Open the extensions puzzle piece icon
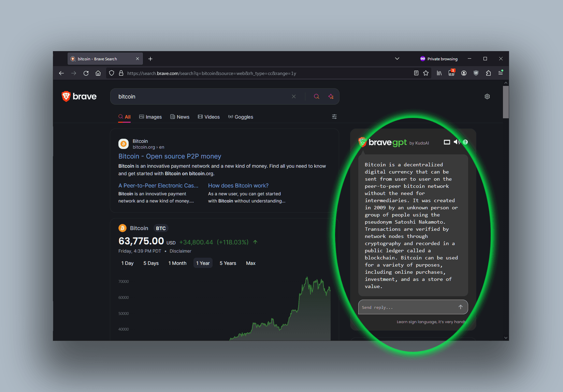 click(x=488, y=73)
